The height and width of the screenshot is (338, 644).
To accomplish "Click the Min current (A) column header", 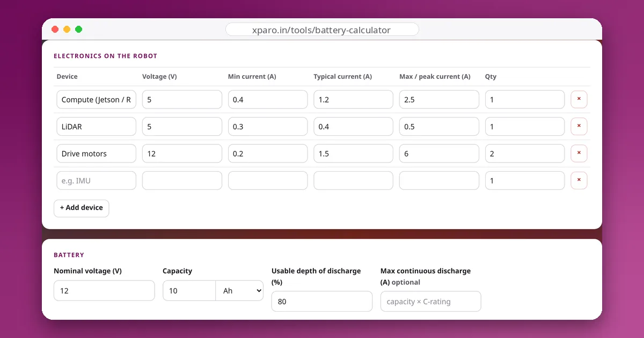I will [252, 77].
